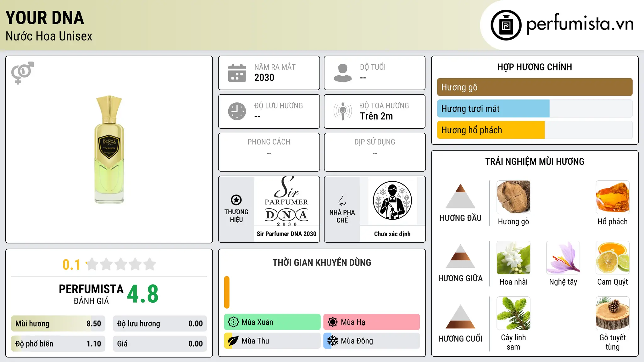This screenshot has width=644, height=362.
Task: Click the Trên 2m sillage value
Action: coord(376,116)
